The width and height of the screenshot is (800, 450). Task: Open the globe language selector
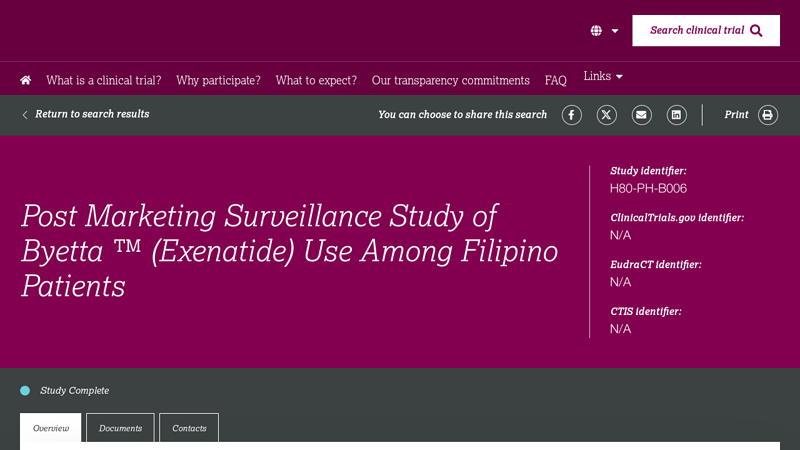point(596,31)
